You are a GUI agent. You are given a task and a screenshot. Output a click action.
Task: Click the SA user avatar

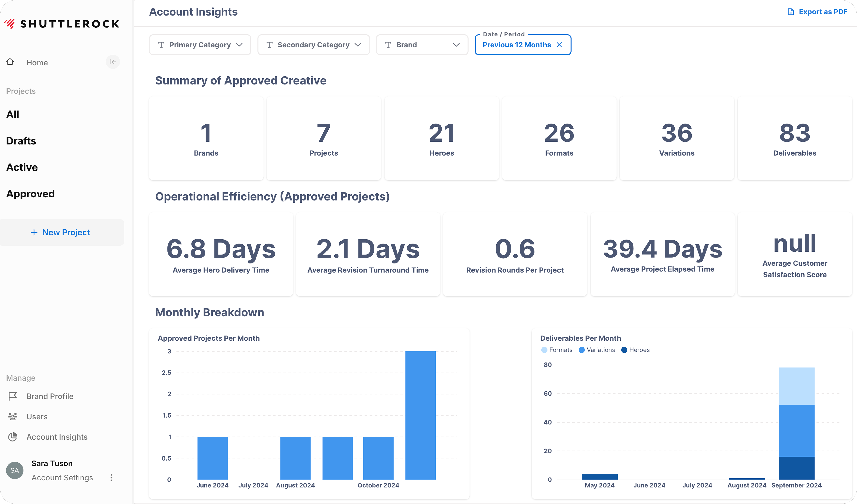click(x=15, y=470)
